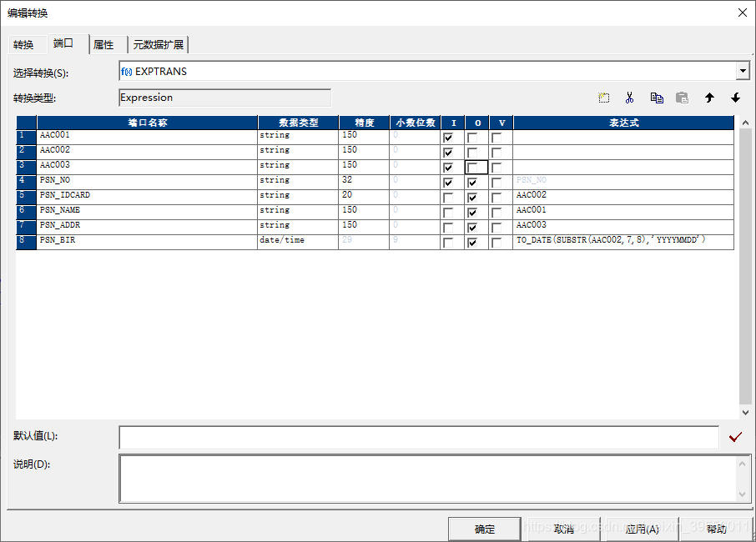Click the new port icon
Screen dimensions: 756x542
pyautogui.click(x=603, y=98)
